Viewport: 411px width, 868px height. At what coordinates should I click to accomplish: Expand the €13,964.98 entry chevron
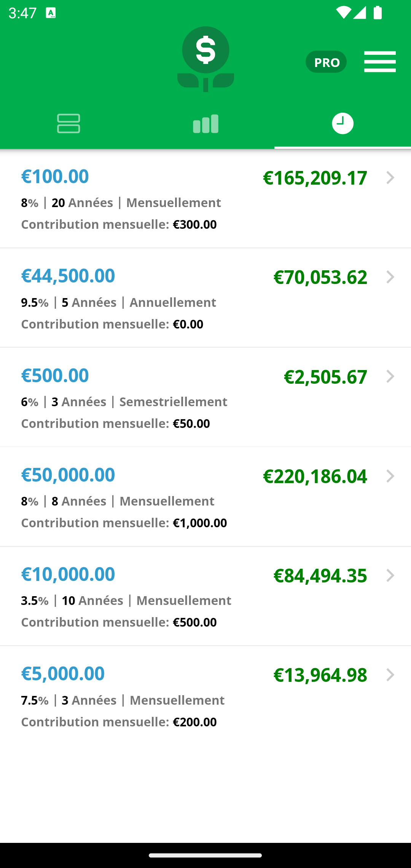tap(390, 675)
